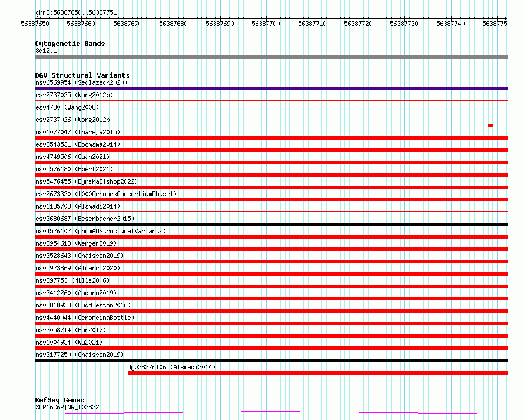Select variant esv3543531 (Boomsma2014) label
The width and height of the screenshot is (524, 420).
coord(78,144)
